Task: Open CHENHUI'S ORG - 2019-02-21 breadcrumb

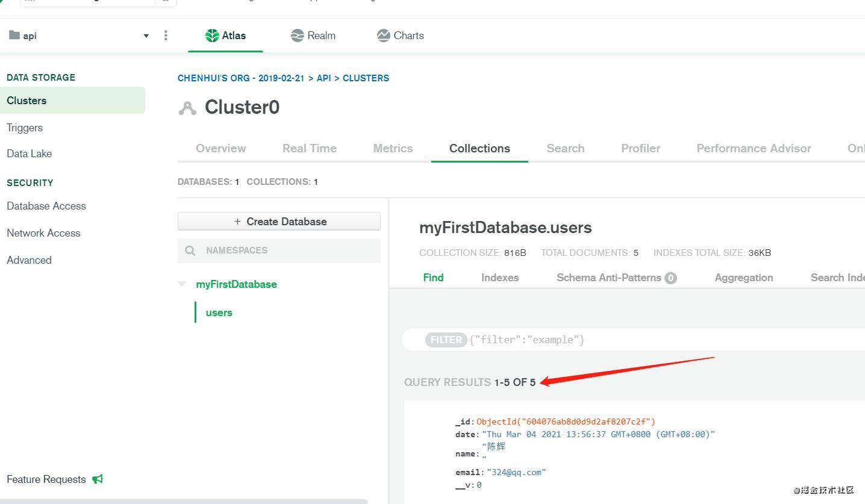Action: 241,78
